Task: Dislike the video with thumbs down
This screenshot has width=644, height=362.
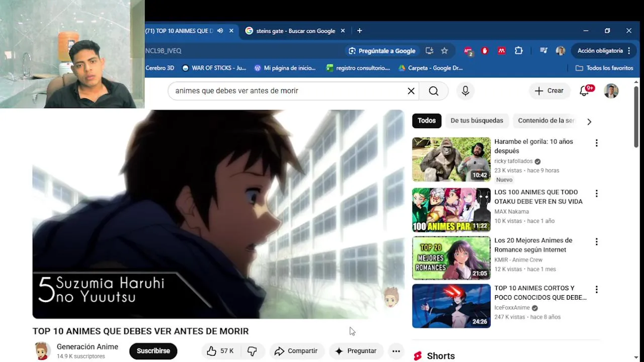Action: click(253, 351)
